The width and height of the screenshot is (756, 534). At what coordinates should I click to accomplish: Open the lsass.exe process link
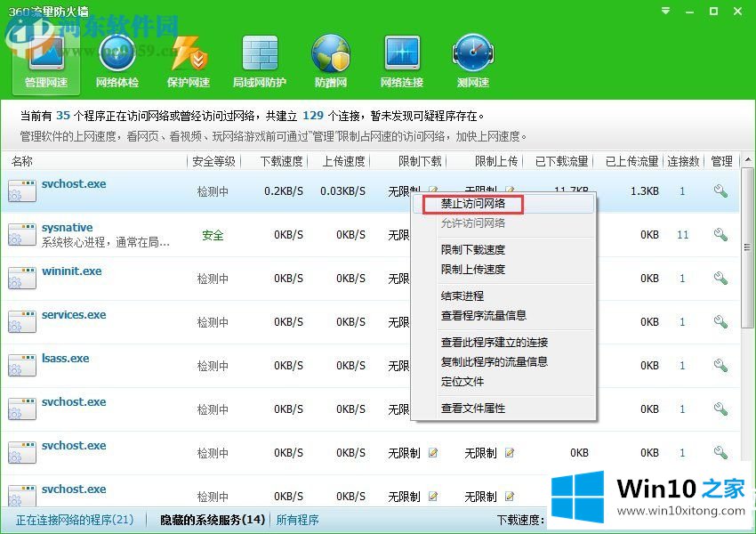(65, 359)
